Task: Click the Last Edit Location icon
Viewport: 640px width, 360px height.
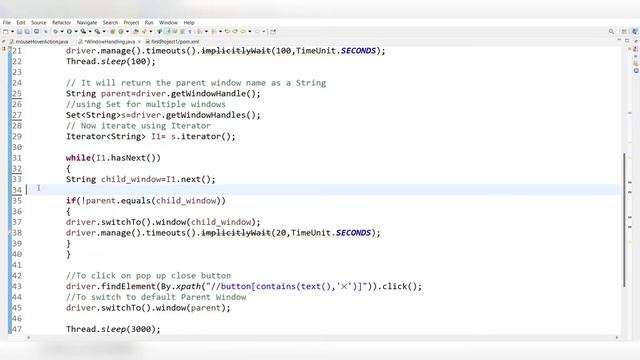Action: click(x=227, y=31)
